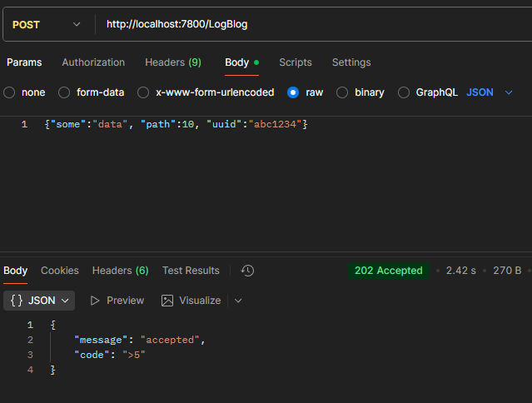532x403 pixels.
Task: Open the response JSON format dropdown
Action: pos(39,301)
